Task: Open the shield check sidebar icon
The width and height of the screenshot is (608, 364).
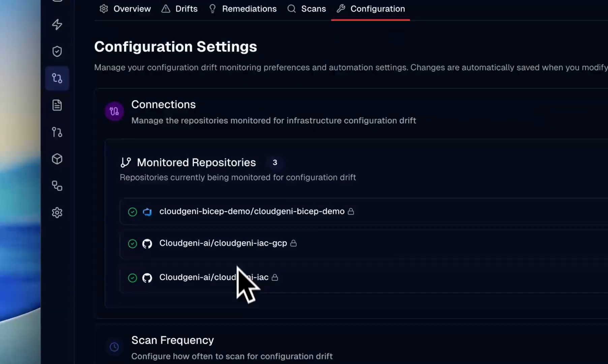Action: 57,51
